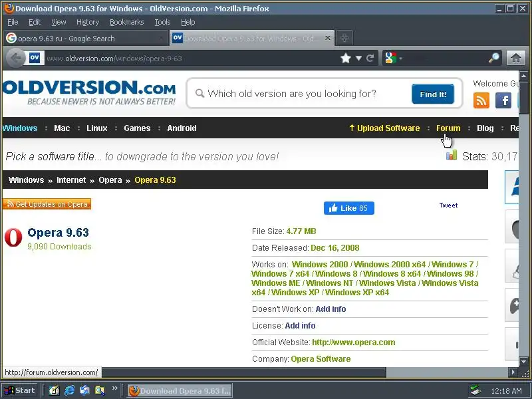Click Opera 9.63 in the breadcrumb
The width and height of the screenshot is (532, 399).
[156, 180]
